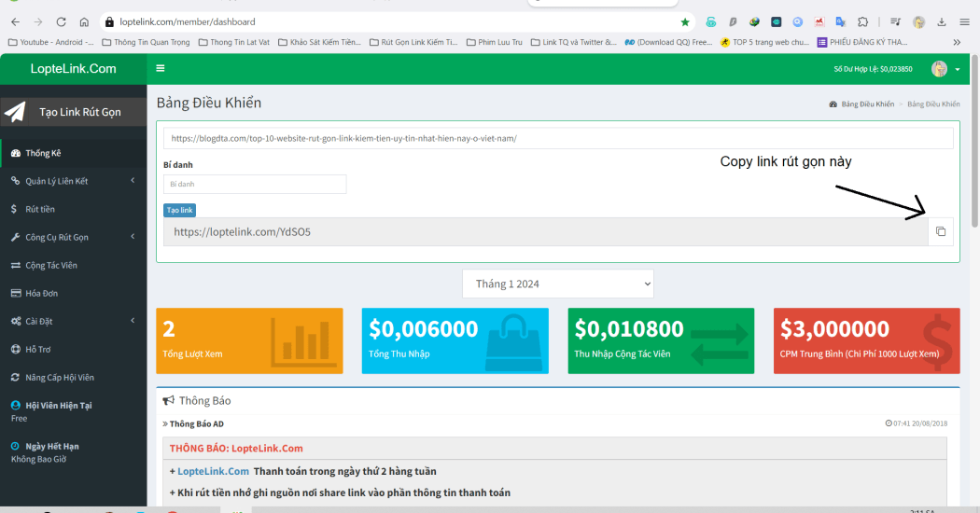The image size is (980, 513).
Task: Open the red horse extension icon
Action: pyautogui.click(x=819, y=21)
